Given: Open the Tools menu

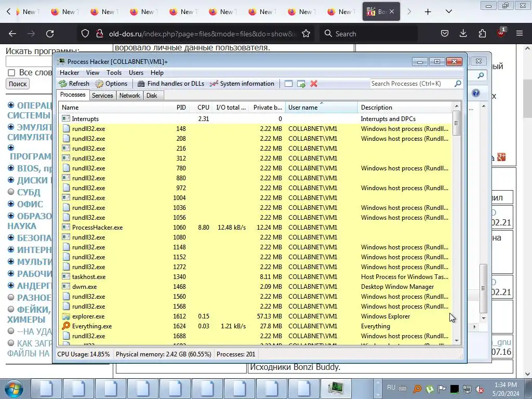Looking at the screenshot, I should (114, 73).
